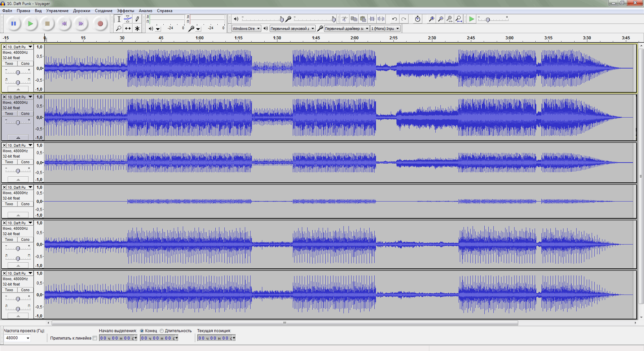Click the Fit Project zoom icon

click(459, 19)
